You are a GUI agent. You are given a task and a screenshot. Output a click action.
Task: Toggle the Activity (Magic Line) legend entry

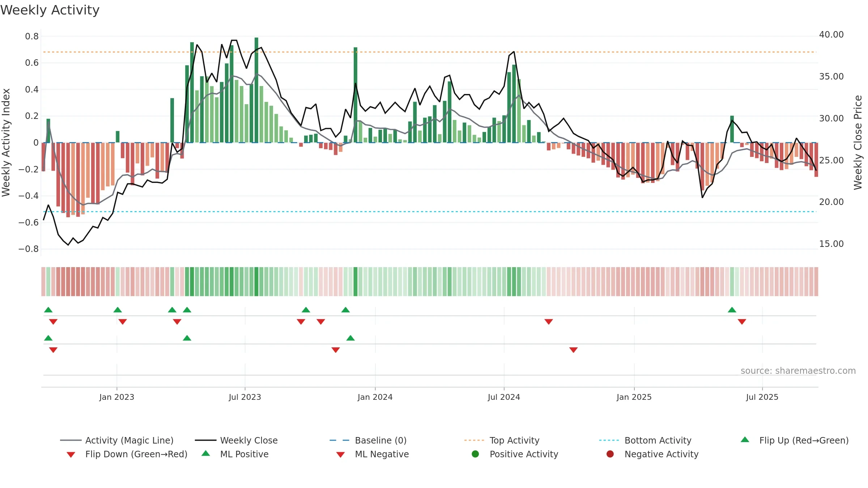pos(117,440)
